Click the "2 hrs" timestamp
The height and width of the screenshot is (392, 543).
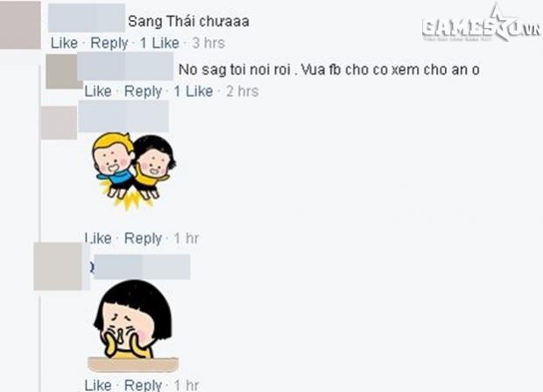pos(243,91)
